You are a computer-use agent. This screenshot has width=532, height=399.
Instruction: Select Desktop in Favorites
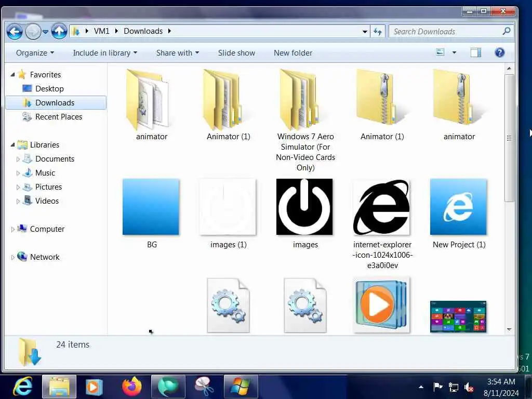point(49,89)
